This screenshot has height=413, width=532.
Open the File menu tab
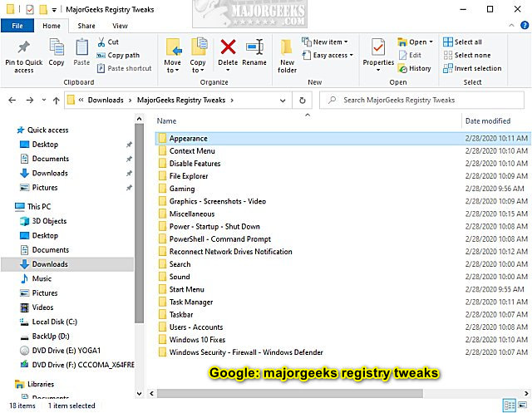[17, 26]
